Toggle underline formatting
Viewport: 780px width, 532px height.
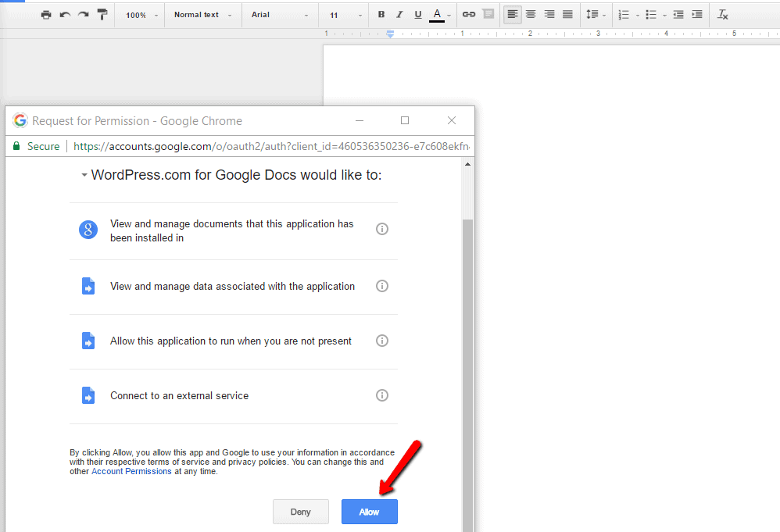(x=418, y=14)
